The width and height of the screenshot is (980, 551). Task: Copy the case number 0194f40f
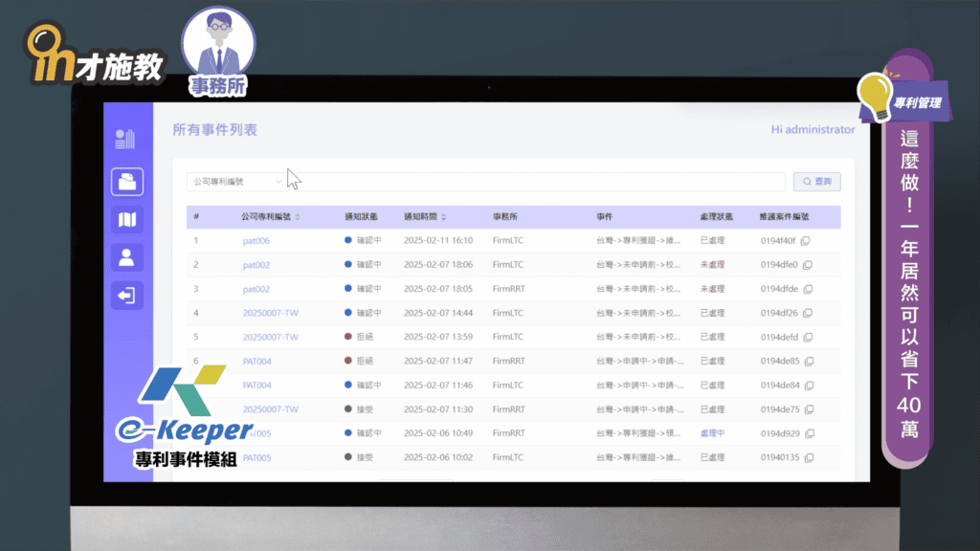point(806,241)
